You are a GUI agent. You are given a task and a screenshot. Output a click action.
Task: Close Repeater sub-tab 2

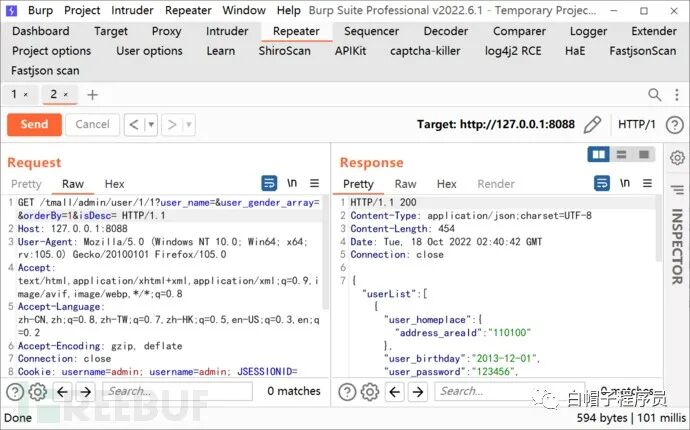(x=66, y=95)
